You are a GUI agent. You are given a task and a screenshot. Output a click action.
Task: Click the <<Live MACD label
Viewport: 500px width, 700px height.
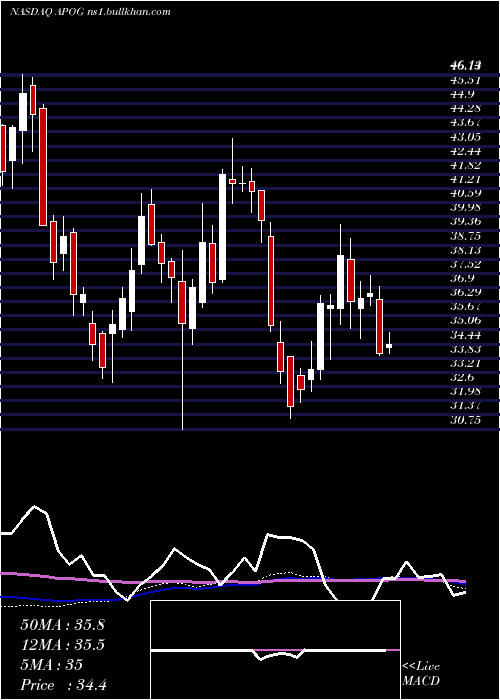click(421, 674)
